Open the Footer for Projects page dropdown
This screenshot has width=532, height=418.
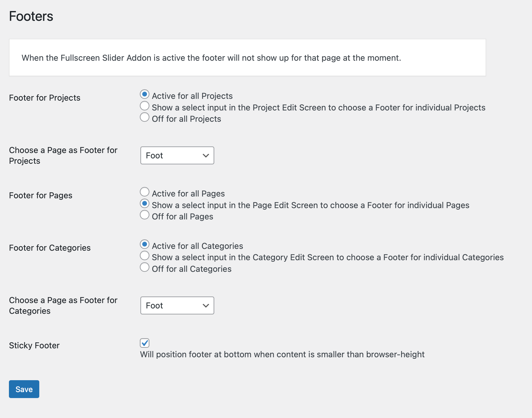click(x=177, y=155)
